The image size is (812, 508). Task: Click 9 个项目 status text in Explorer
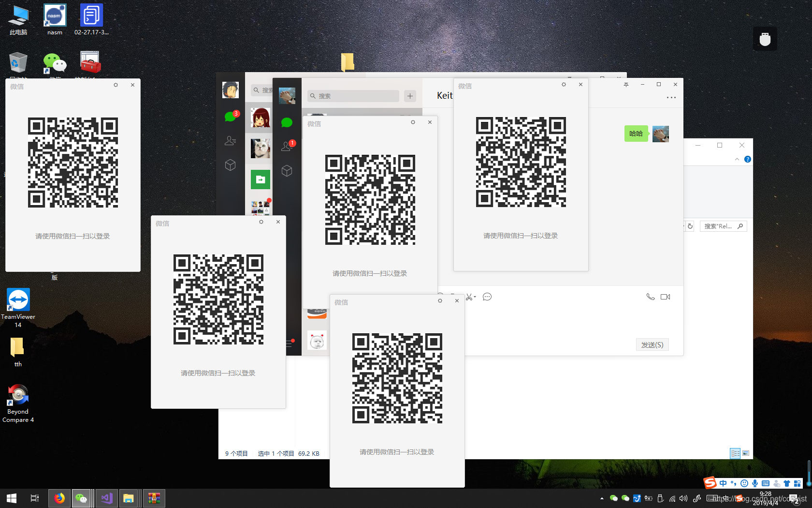(236, 453)
